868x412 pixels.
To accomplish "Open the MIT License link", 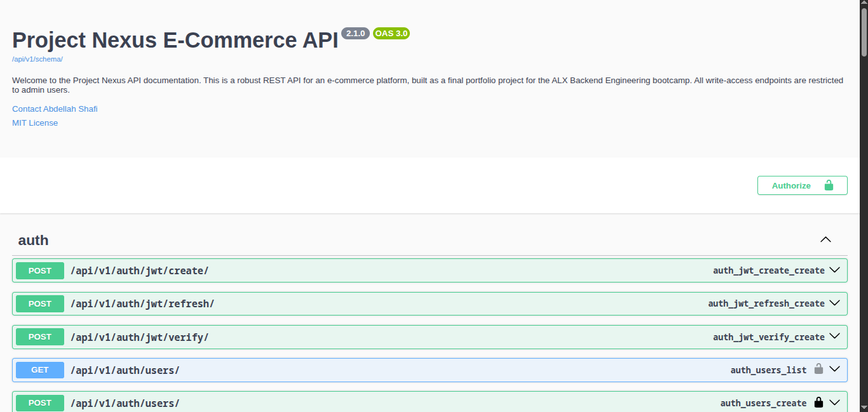I will click(x=35, y=123).
